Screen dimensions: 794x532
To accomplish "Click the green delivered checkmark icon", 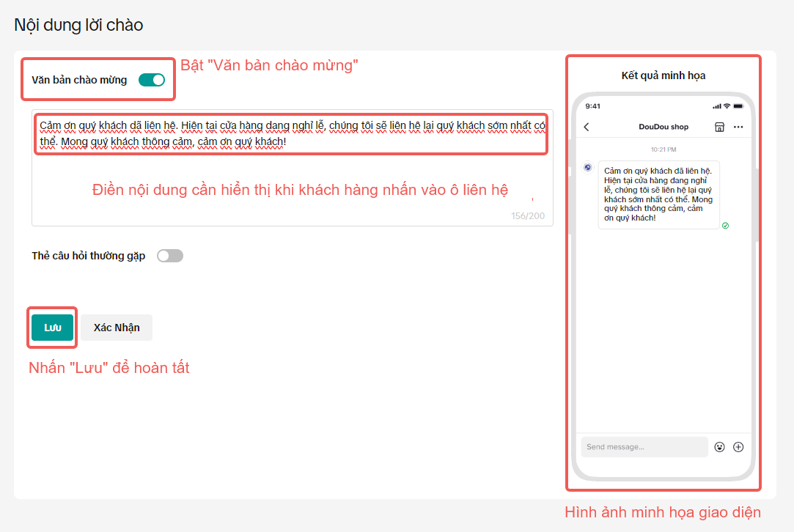I will click(x=726, y=226).
